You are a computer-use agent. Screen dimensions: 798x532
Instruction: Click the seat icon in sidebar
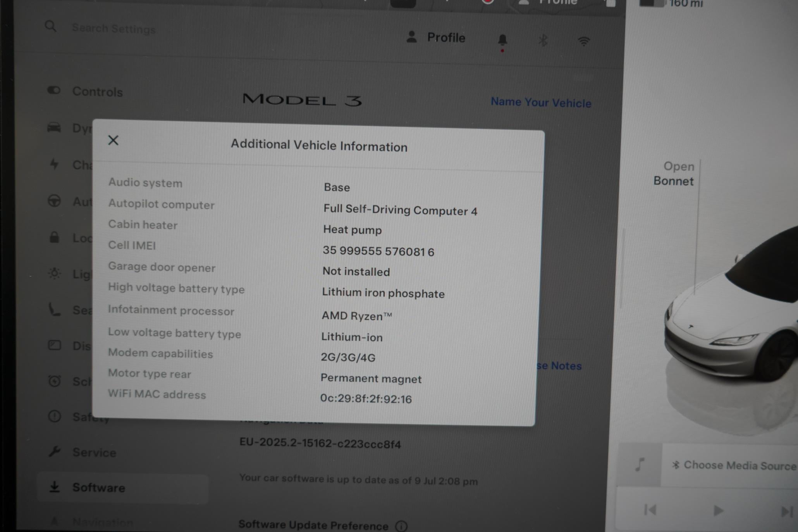pyautogui.click(x=54, y=310)
